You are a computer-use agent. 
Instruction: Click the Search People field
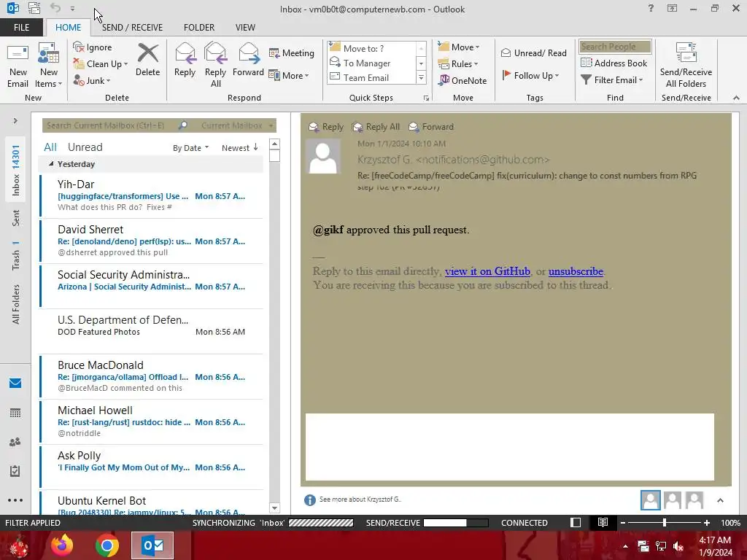[615, 46]
